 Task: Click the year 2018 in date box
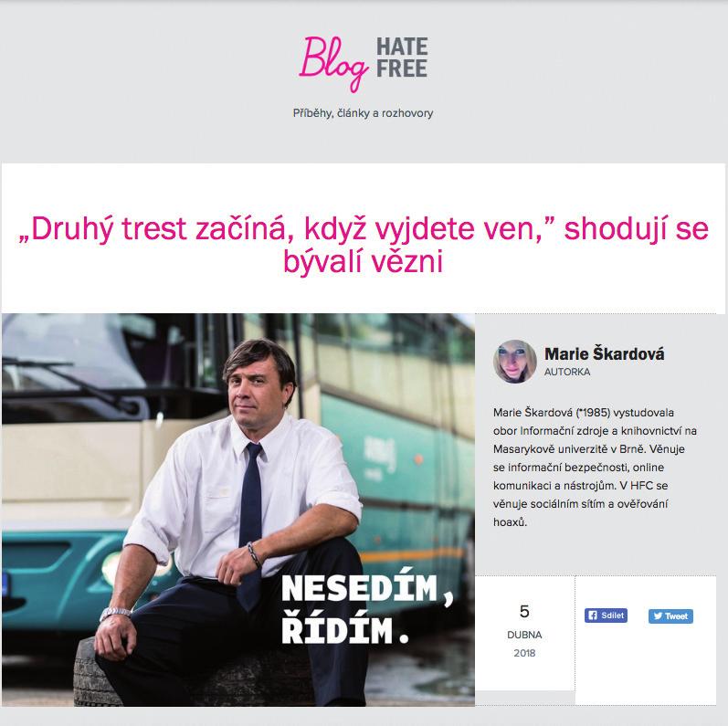[524, 653]
